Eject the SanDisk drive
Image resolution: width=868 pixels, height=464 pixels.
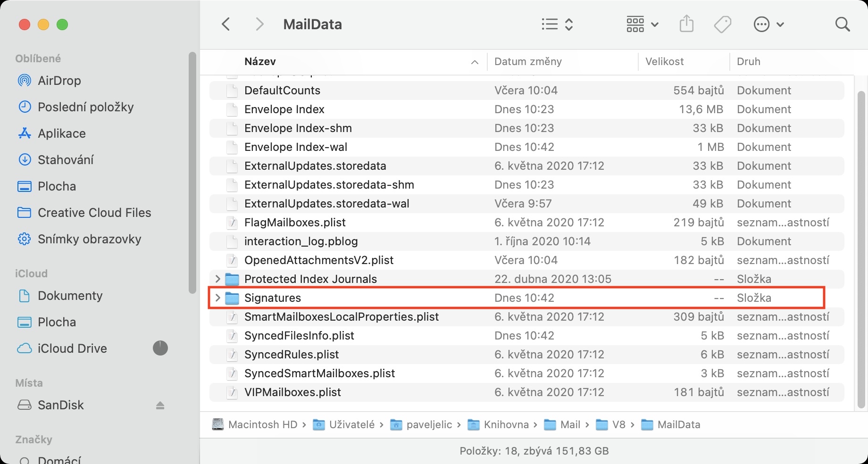pos(160,406)
